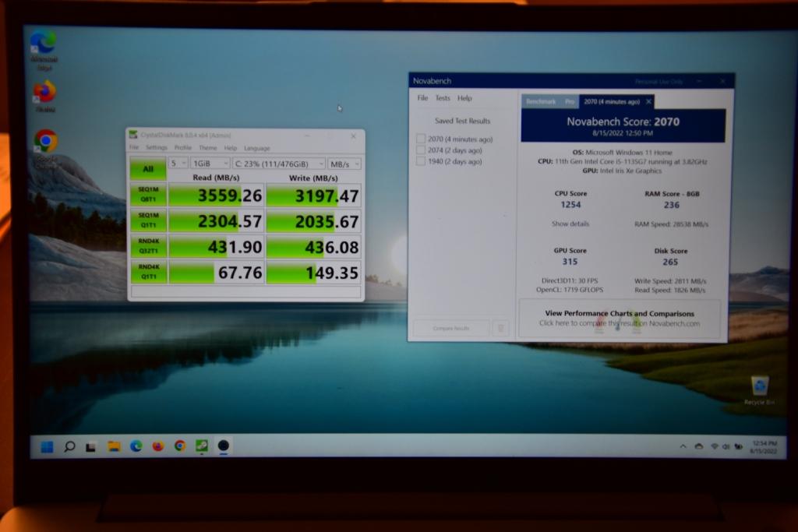Open File Explorer from taskbar
This screenshot has height=532, width=798.
[114, 446]
